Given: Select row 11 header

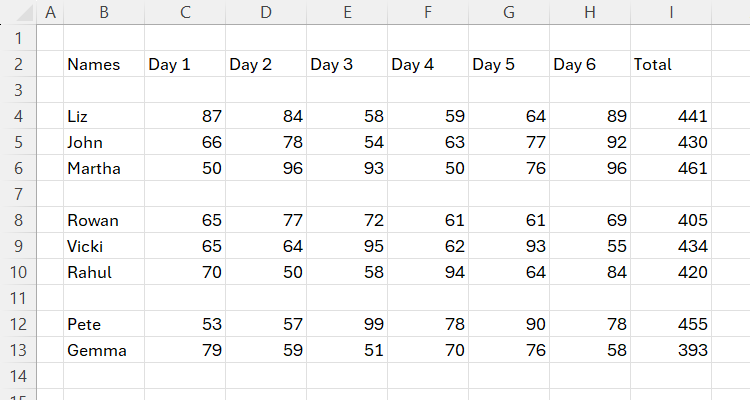Looking at the screenshot, I should (18, 298).
